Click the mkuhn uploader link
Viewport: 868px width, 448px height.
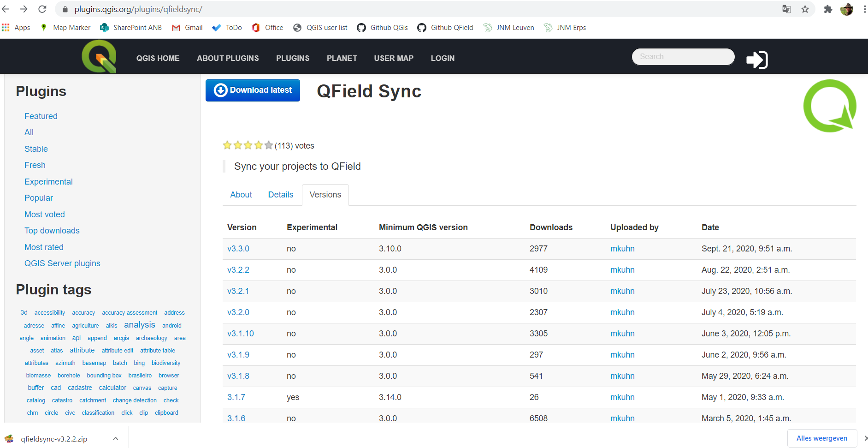pyautogui.click(x=622, y=249)
